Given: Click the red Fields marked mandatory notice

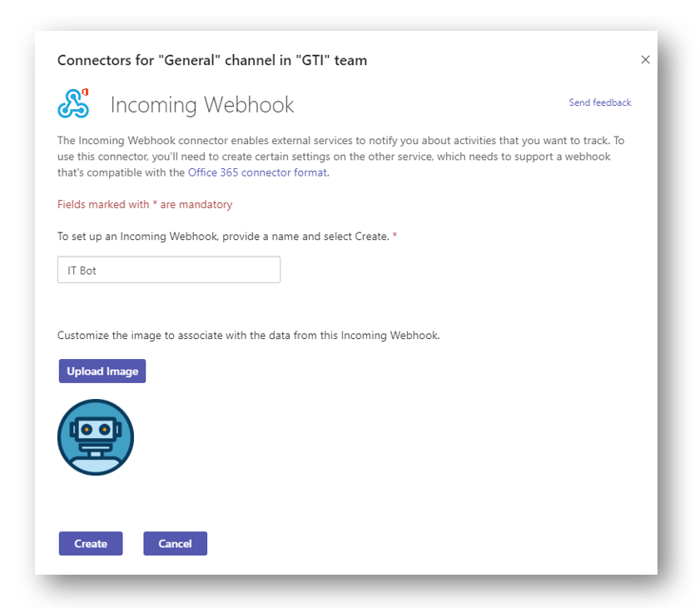Looking at the screenshot, I should coord(145,205).
